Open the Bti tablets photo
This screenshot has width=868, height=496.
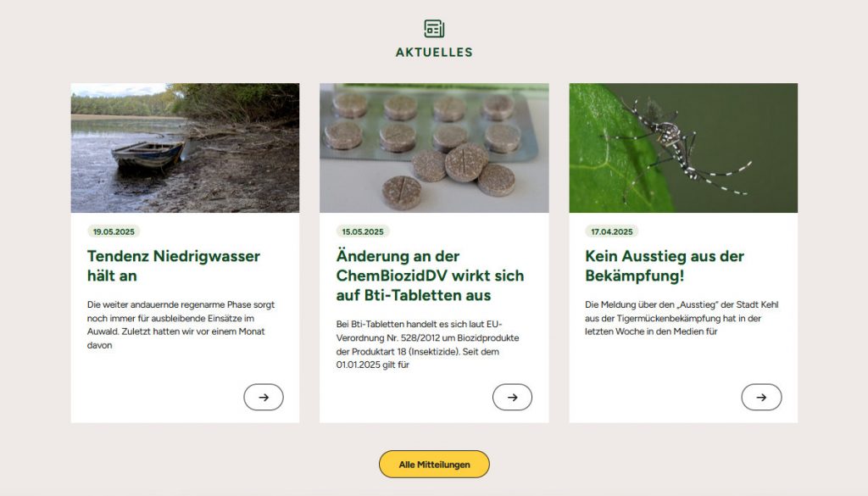pyautogui.click(x=434, y=148)
